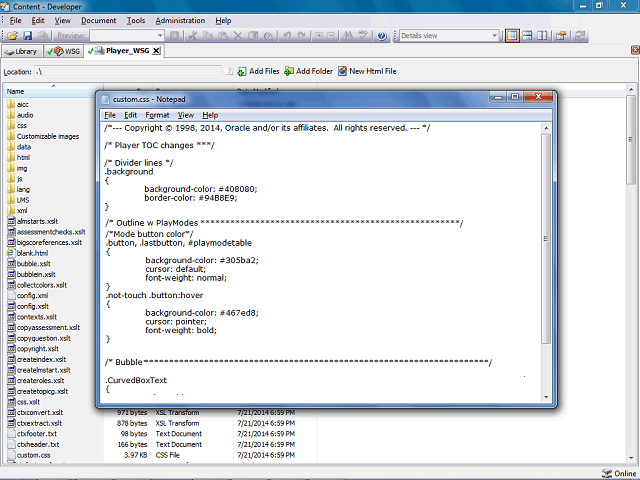
Task: Select the horizontal split layout icon
Action: click(x=527, y=36)
